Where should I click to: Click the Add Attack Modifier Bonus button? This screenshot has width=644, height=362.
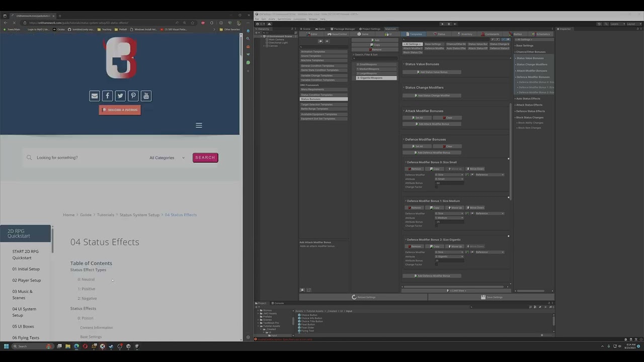(432, 124)
